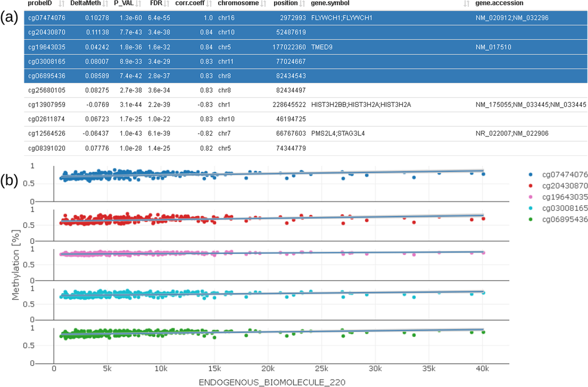Sort by P_VAL column arrows
The image size is (588, 387).
point(139,4)
